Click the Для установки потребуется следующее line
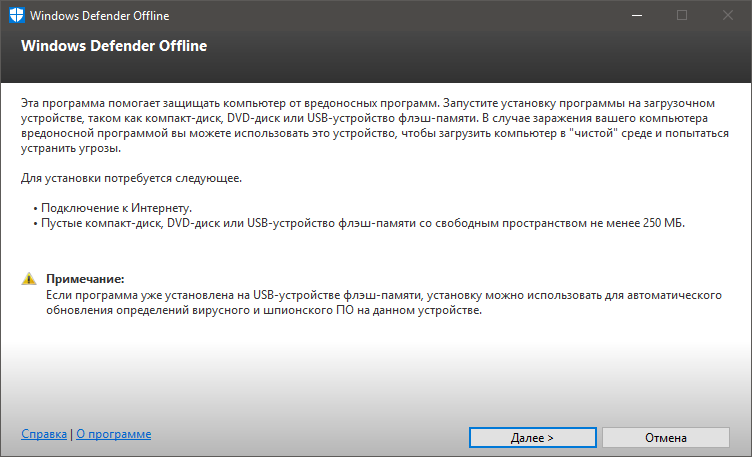Image resolution: width=752 pixels, height=457 pixels. 131,178
